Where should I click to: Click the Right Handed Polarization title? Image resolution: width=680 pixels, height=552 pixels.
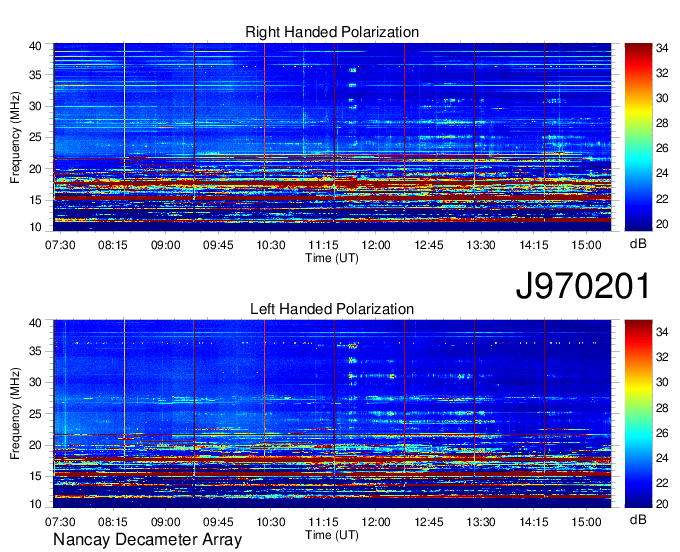332,32
